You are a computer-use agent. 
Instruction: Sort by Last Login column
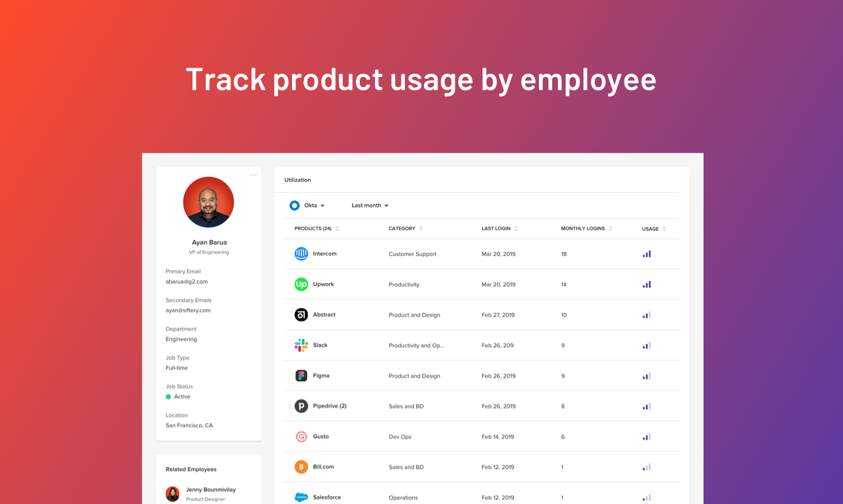500,229
